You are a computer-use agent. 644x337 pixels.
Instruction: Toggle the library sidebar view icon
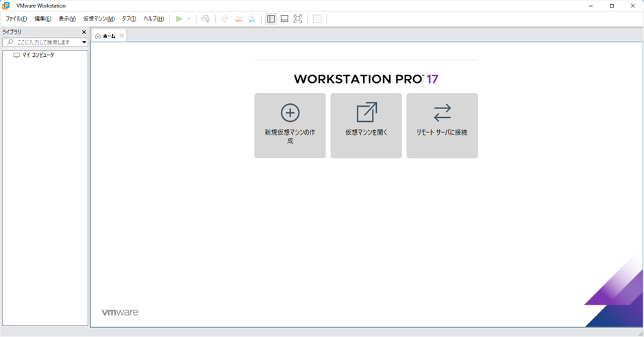[271, 19]
